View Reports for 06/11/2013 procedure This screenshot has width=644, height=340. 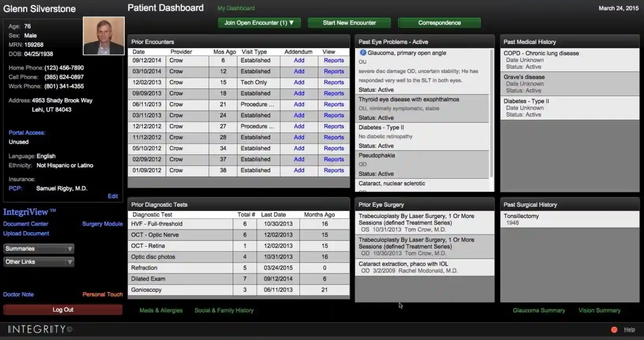(334, 105)
